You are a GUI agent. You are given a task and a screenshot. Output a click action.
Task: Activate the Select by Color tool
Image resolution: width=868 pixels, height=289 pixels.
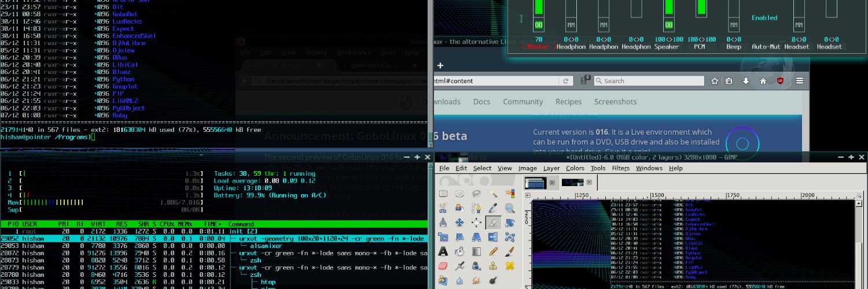pos(510,194)
